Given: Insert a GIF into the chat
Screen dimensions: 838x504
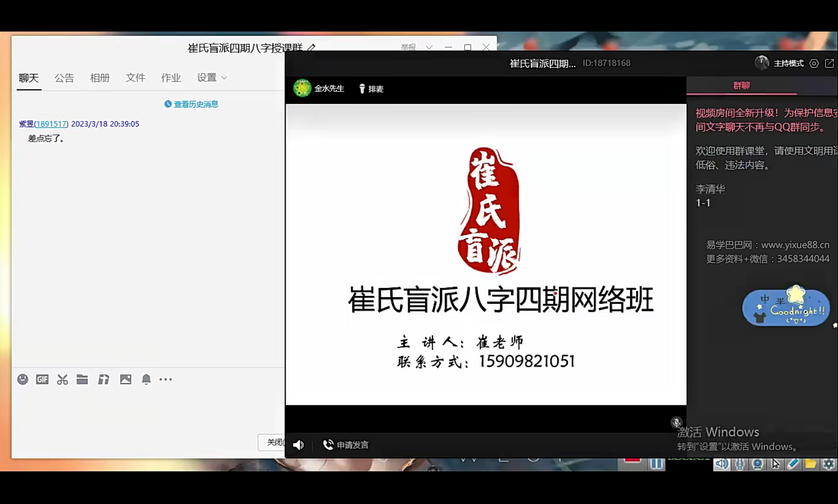Looking at the screenshot, I should pyautogui.click(x=42, y=379).
